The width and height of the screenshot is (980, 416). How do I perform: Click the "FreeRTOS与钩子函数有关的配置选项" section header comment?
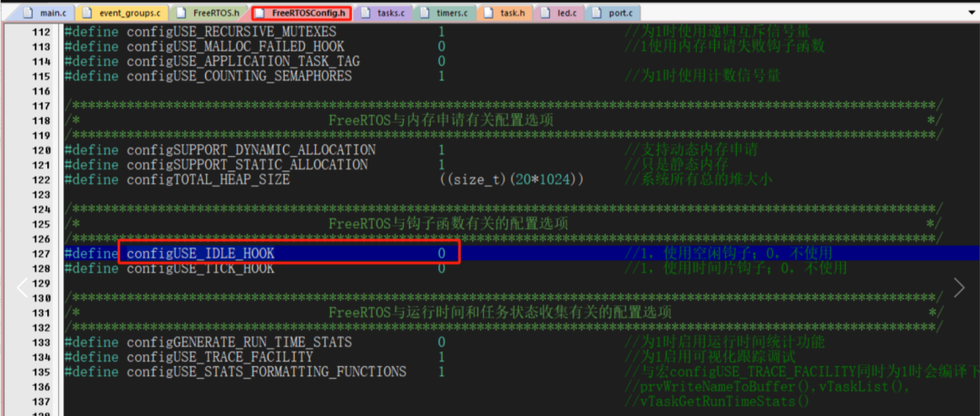449,224
